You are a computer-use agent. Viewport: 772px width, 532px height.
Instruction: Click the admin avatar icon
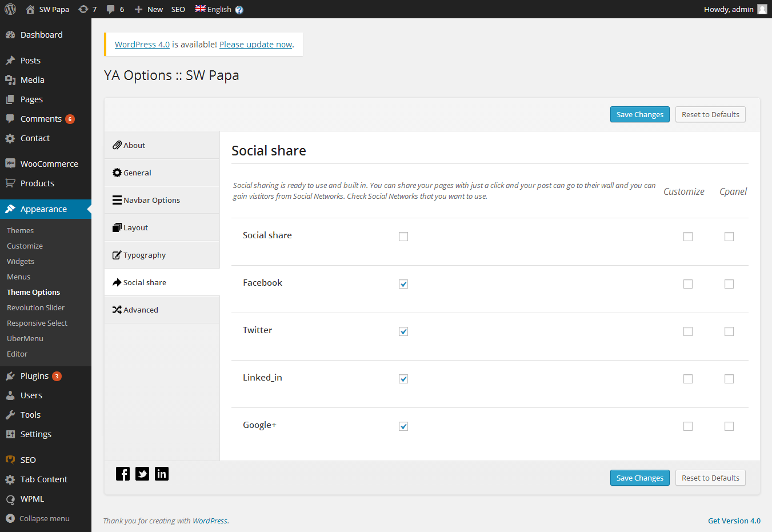coord(762,9)
